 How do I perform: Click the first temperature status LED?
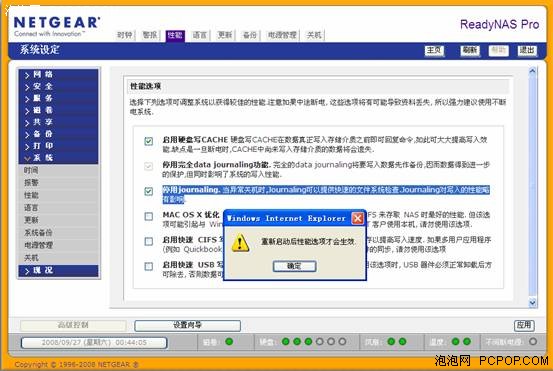[455, 341]
